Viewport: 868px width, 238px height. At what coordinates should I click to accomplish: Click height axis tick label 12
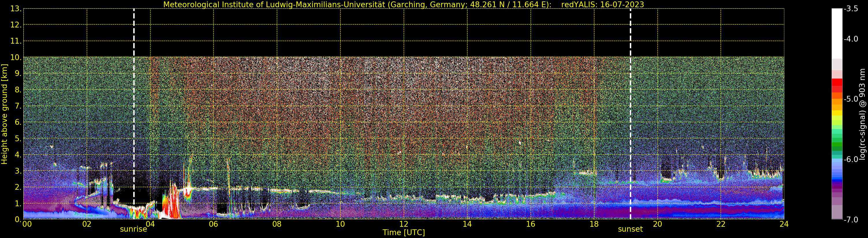coord(16,25)
